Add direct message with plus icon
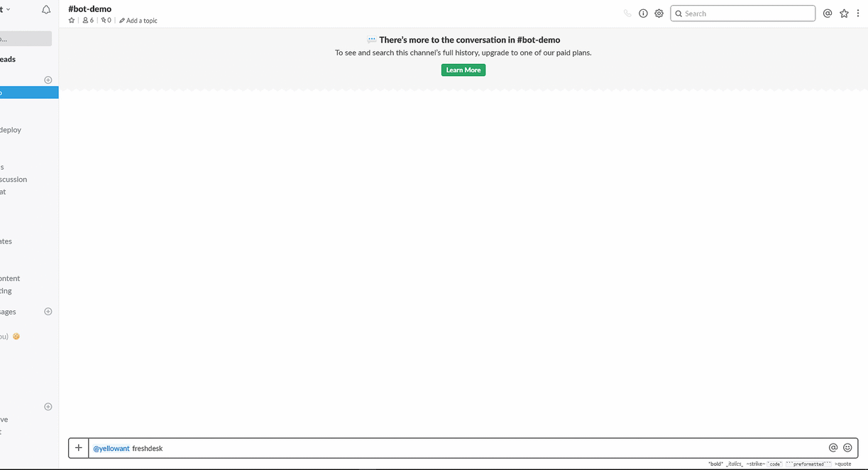Screen dimensions: 868x470 point(48,312)
